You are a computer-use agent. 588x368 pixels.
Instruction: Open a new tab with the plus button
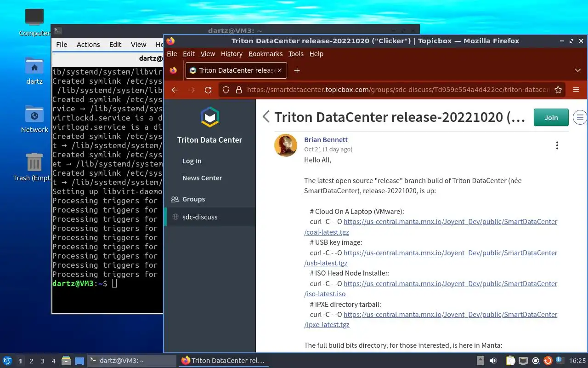(297, 70)
